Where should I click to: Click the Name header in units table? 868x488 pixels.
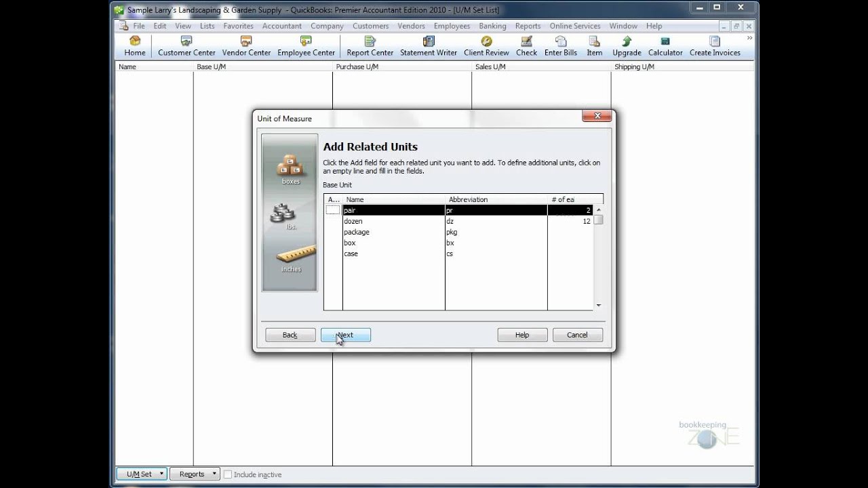[393, 199]
